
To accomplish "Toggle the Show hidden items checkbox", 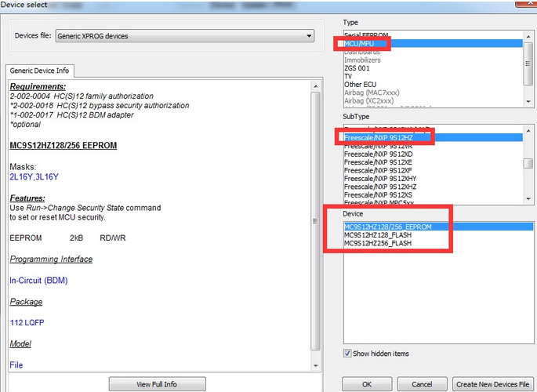I will (x=347, y=354).
